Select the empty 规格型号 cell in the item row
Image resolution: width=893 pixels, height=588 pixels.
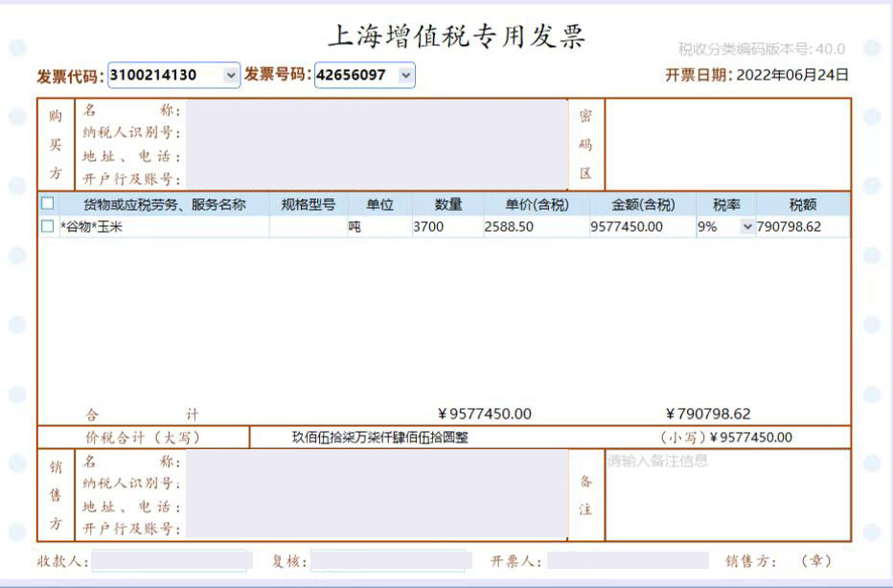point(308,227)
